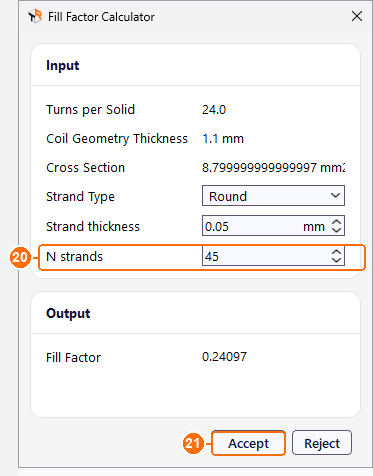Viewport: 373px width, 476px height.
Task: Click the Strand Type label
Action: 80,197
